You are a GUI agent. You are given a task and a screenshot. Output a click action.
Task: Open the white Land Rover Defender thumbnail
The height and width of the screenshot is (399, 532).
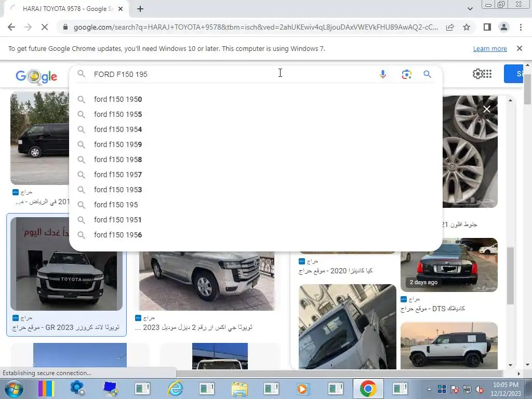pyautogui.click(x=449, y=345)
